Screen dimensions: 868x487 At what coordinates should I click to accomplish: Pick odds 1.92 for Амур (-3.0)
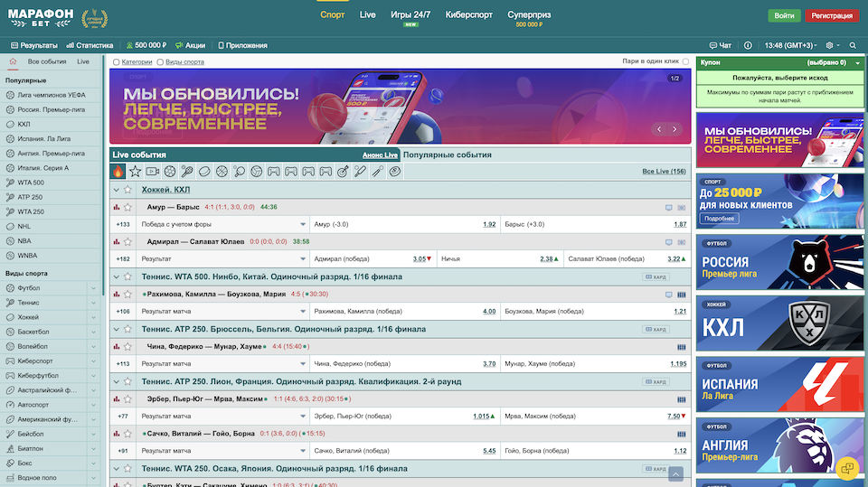(x=489, y=224)
